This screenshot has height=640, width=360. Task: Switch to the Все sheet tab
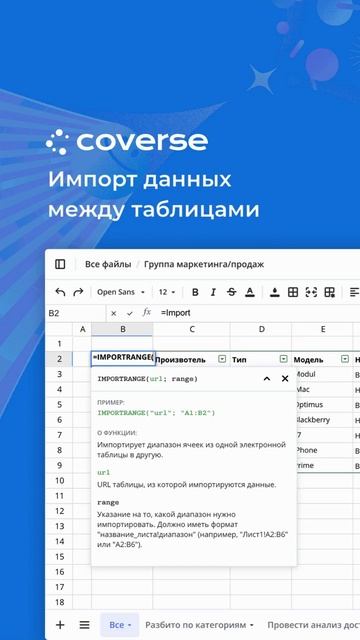pos(120,625)
